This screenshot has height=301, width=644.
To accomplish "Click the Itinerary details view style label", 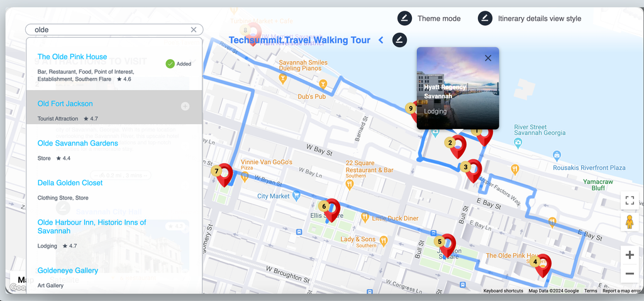I will point(540,18).
